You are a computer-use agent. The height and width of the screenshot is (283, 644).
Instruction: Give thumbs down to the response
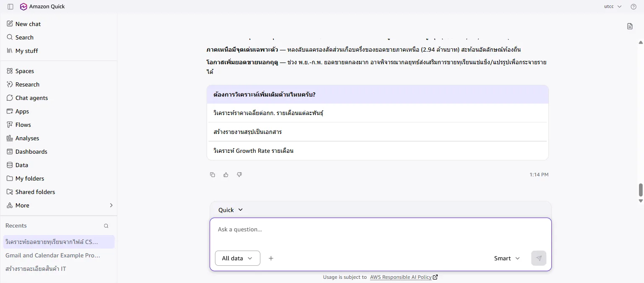click(239, 175)
